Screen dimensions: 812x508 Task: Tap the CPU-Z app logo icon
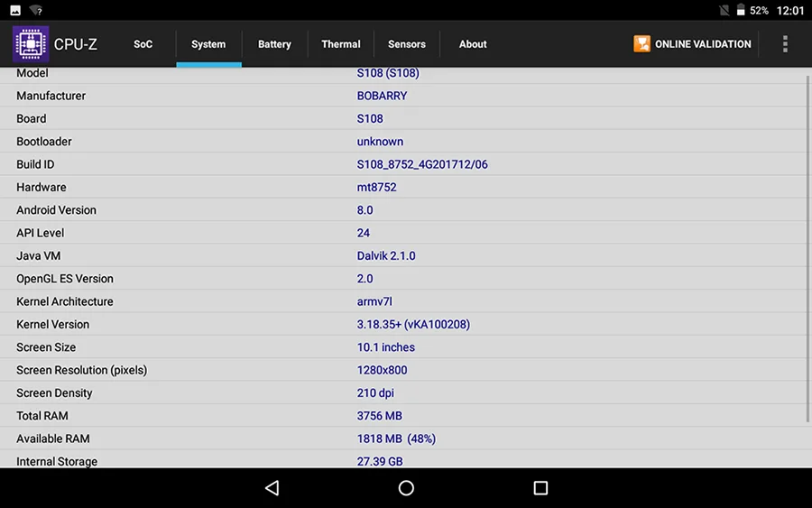coord(31,44)
